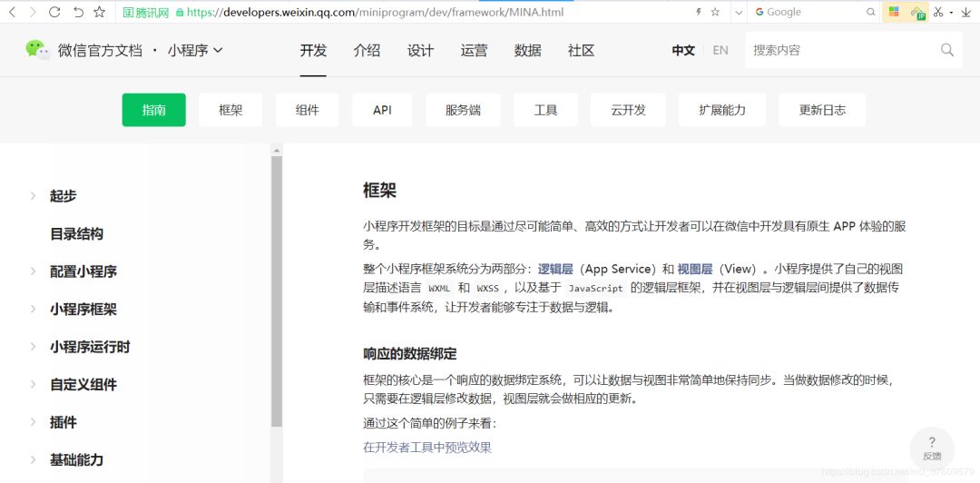Open the 开发 top navigation tab

pos(313,51)
